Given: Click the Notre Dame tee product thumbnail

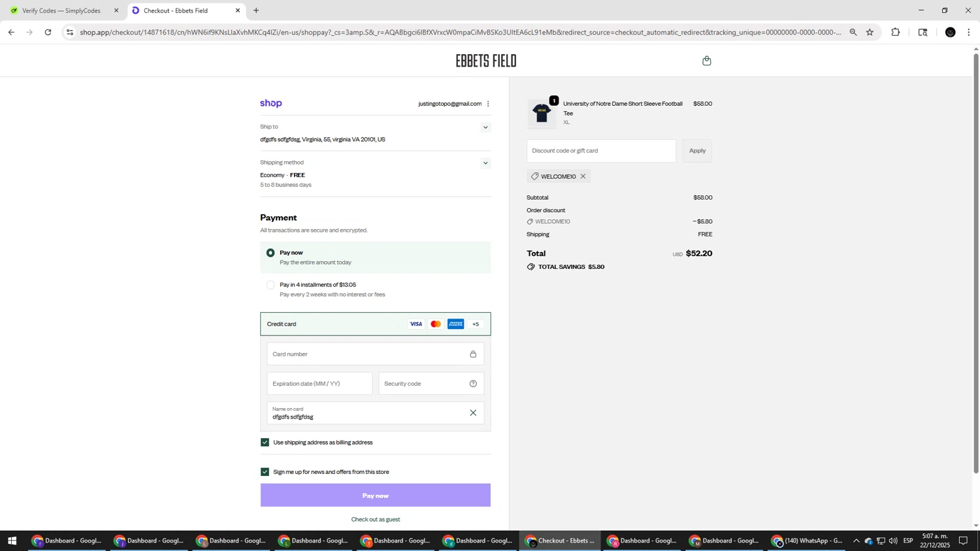Looking at the screenshot, I should coord(542,114).
